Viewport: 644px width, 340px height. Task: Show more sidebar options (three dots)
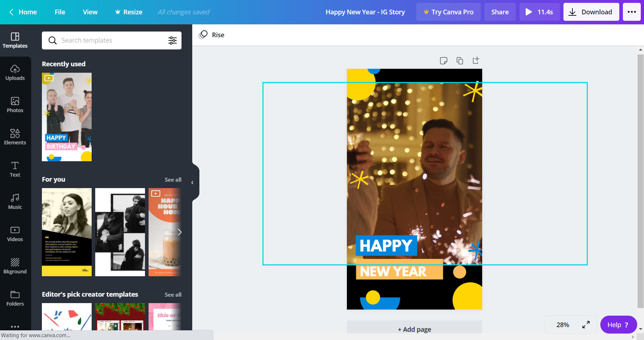point(15,326)
